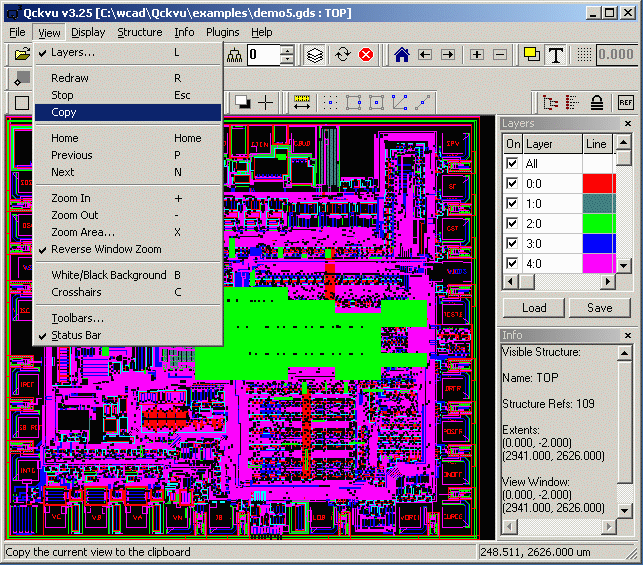Image resolution: width=643 pixels, height=565 pixels.
Task: Toggle Reverse Window Zoom menu option
Action: [x=128, y=249]
